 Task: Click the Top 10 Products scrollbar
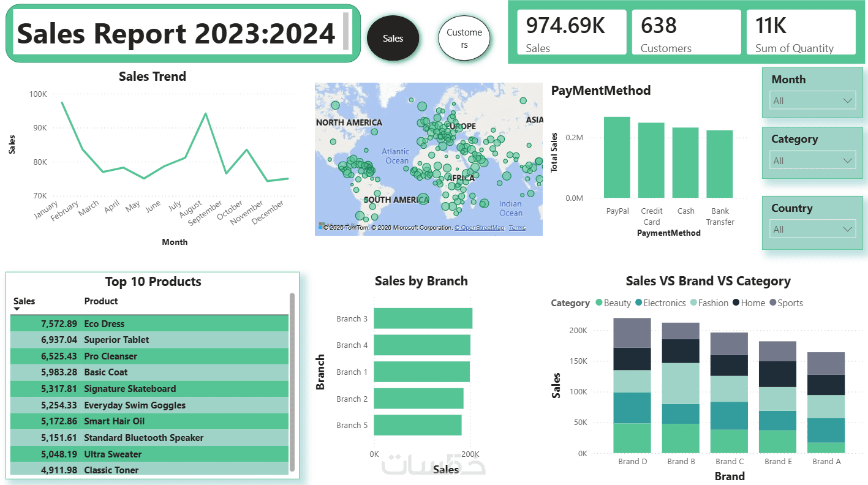tap(292, 382)
